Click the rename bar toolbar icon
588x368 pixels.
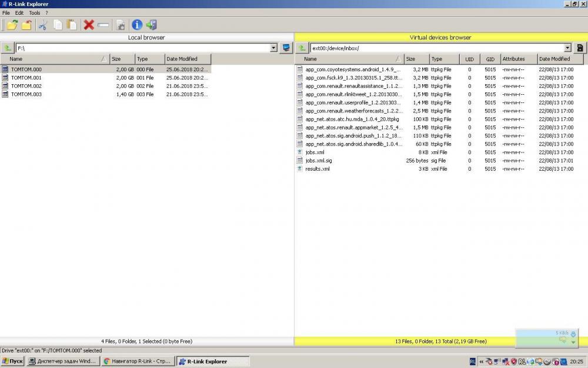click(x=103, y=25)
